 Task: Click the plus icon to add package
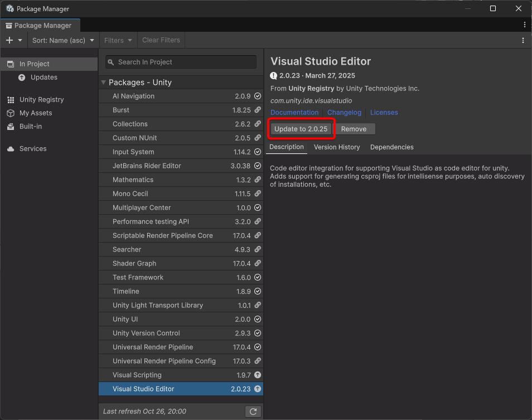[9, 40]
